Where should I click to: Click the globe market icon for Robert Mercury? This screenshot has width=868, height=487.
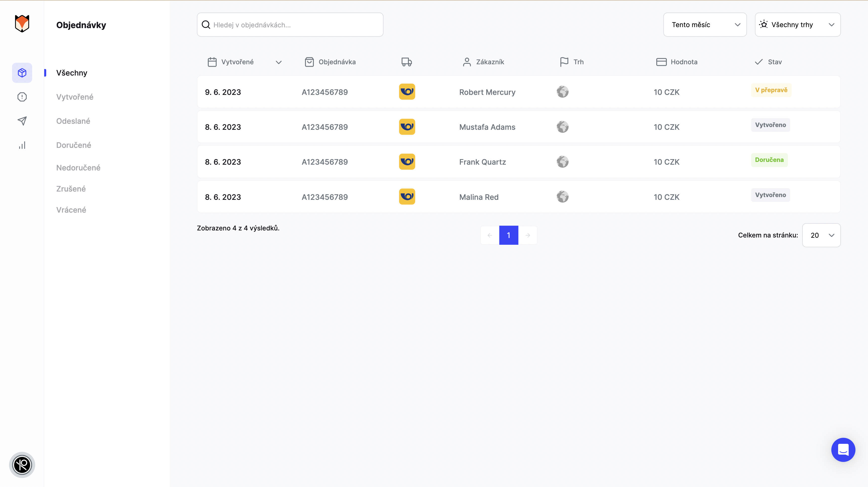coord(562,92)
